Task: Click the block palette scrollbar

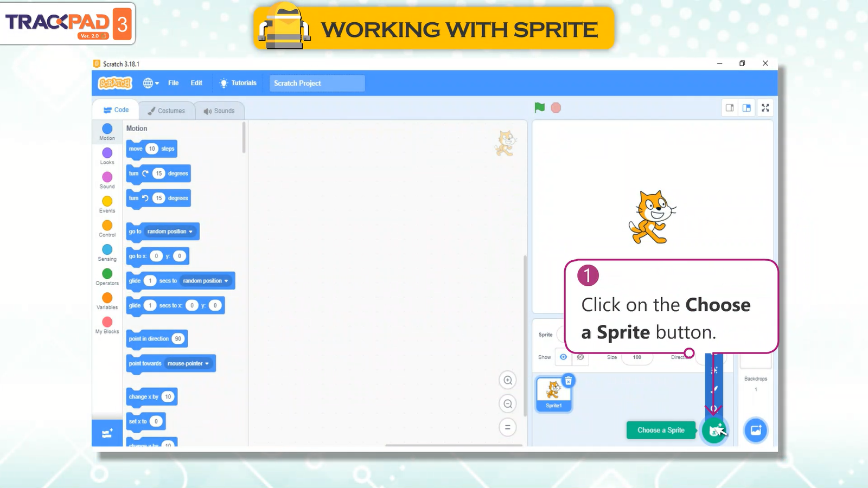Action: click(x=244, y=137)
